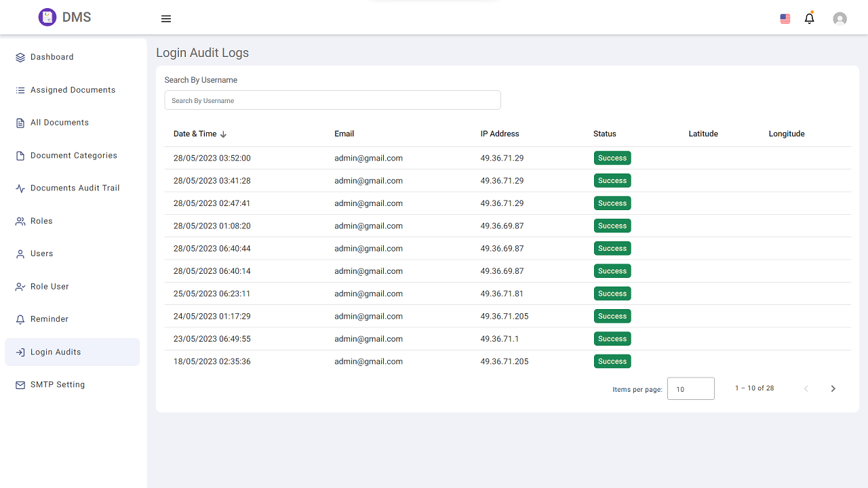The height and width of the screenshot is (488, 868).
Task: Click the IP Address column header
Action: click(x=500, y=134)
